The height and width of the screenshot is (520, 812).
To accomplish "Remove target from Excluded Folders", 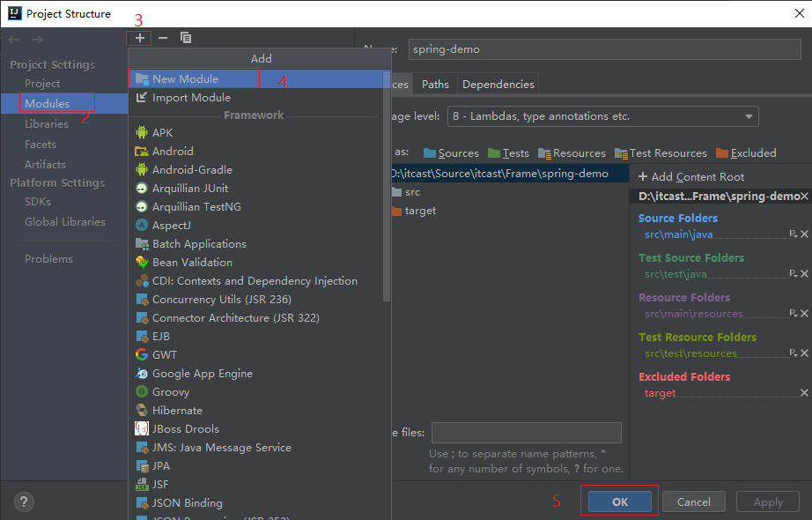I will (x=804, y=393).
